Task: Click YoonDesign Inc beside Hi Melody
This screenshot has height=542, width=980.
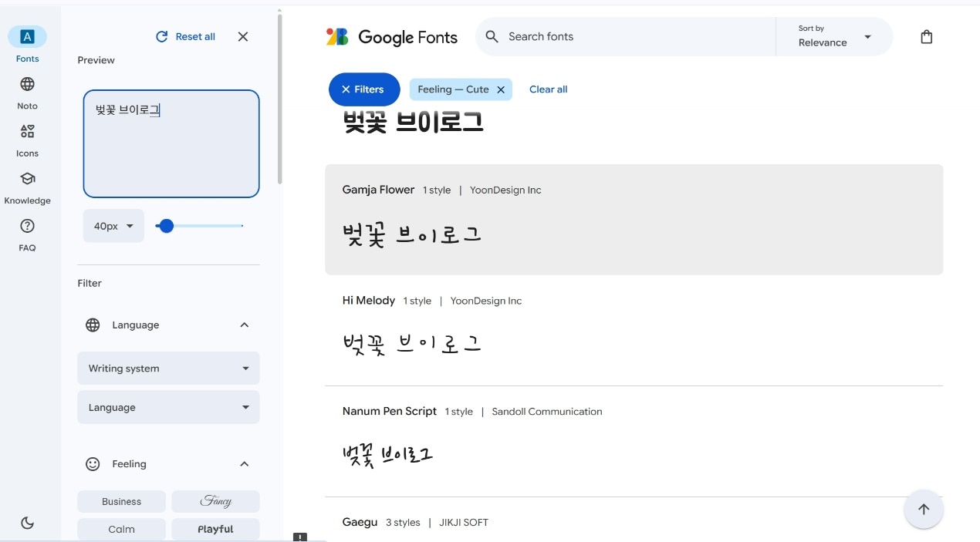Action: tap(486, 301)
